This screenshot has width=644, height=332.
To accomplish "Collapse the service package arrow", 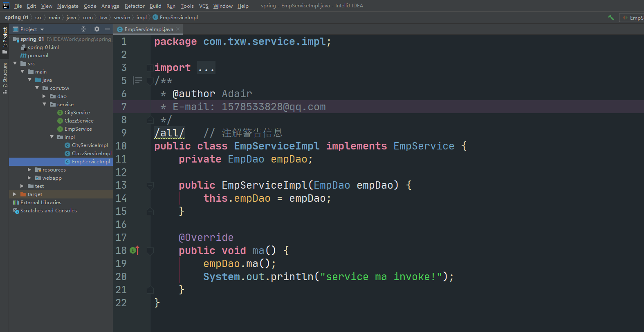I will point(45,104).
